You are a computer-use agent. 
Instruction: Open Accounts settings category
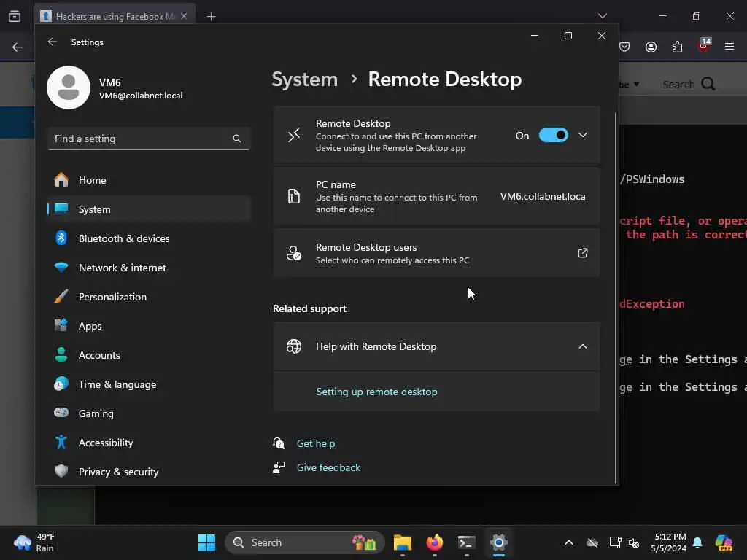pos(149,355)
